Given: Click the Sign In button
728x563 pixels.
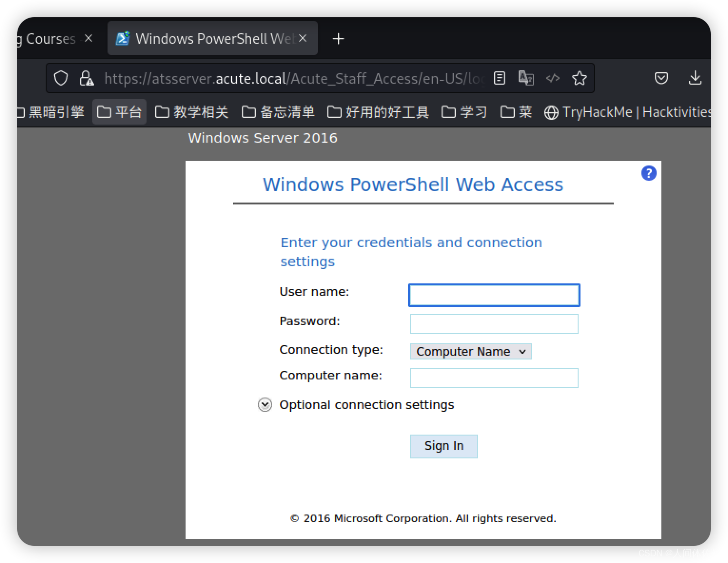Looking at the screenshot, I should click(443, 446).
